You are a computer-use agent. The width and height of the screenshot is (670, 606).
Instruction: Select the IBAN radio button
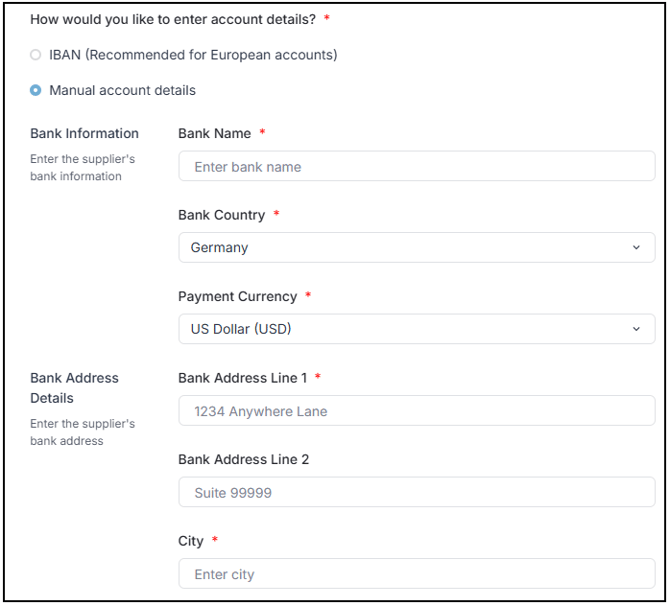tap(36, 55)
